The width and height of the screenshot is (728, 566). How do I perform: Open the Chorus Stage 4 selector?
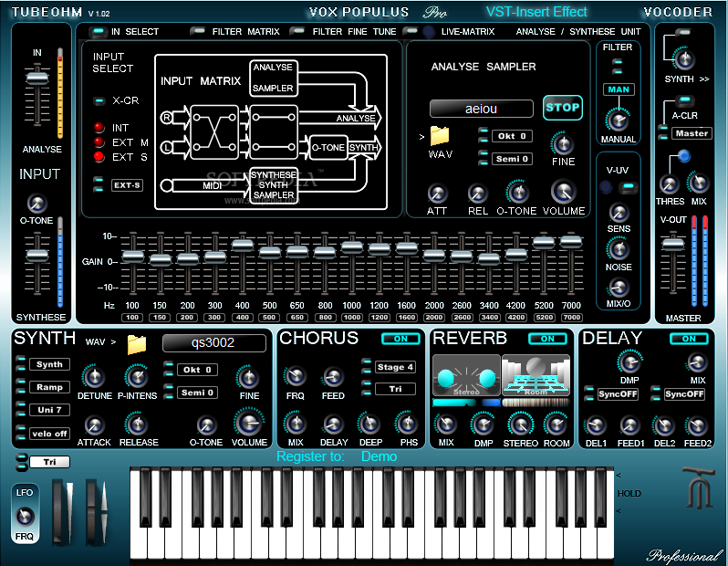click(395, 367)
